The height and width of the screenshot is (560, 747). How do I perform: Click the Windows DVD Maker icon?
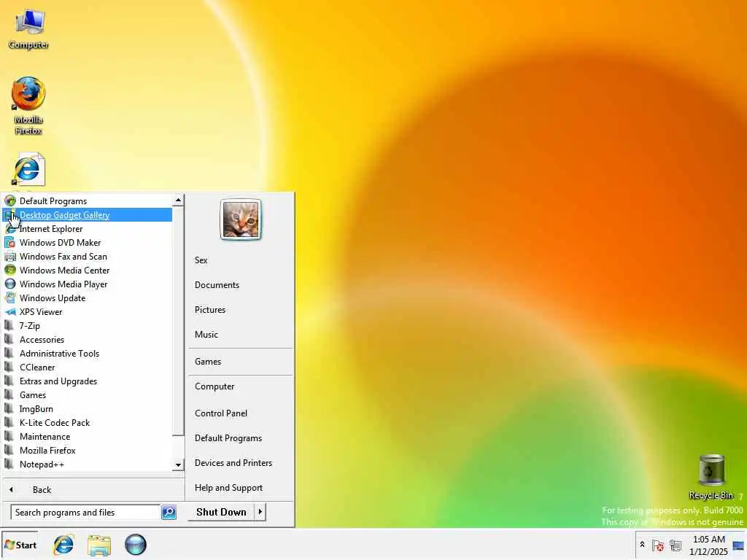pyautogui.click(x=10, y=242)
